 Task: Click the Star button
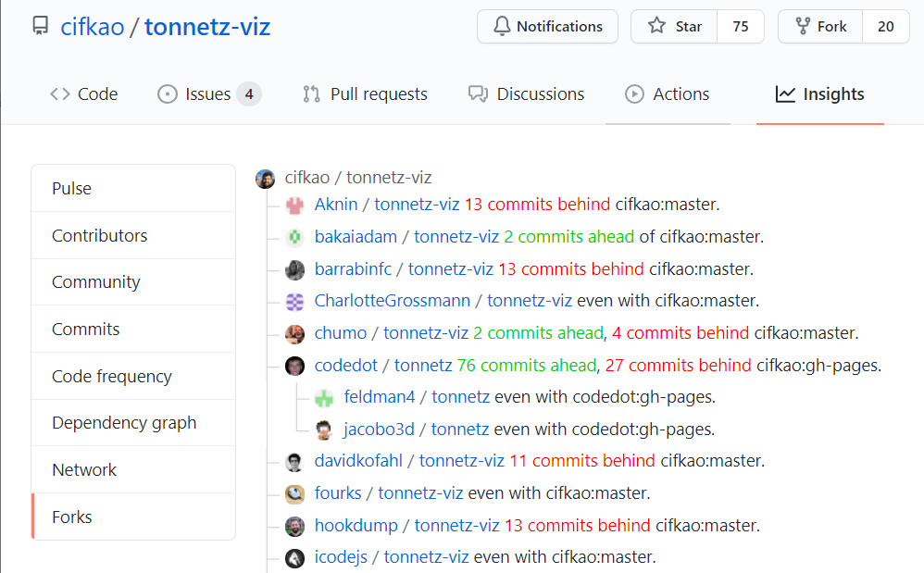pos(674,27)
